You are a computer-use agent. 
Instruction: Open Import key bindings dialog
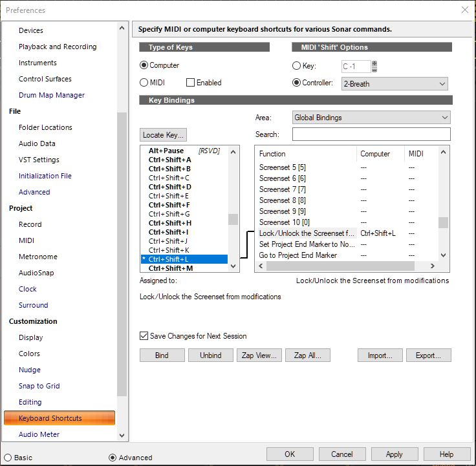380,355
